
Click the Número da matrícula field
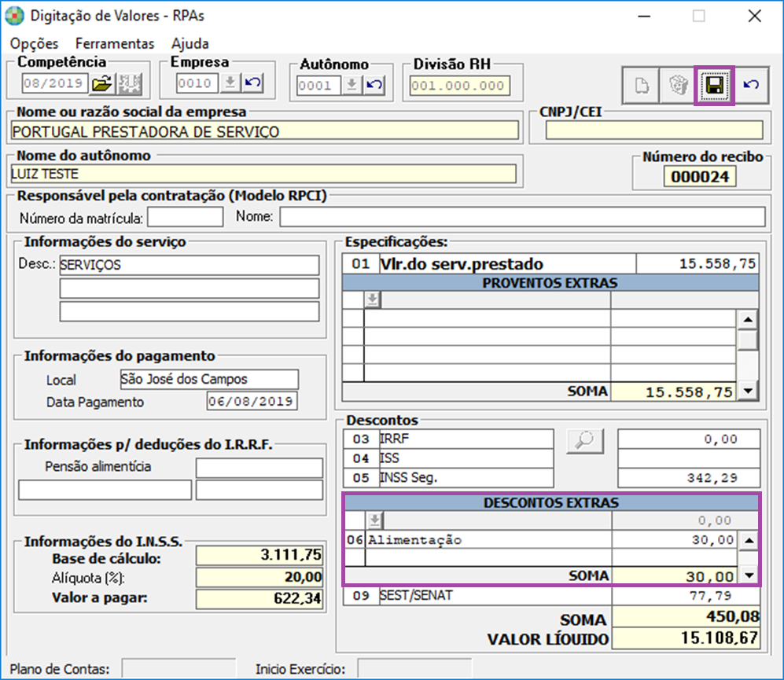click(x=185, y=217)
